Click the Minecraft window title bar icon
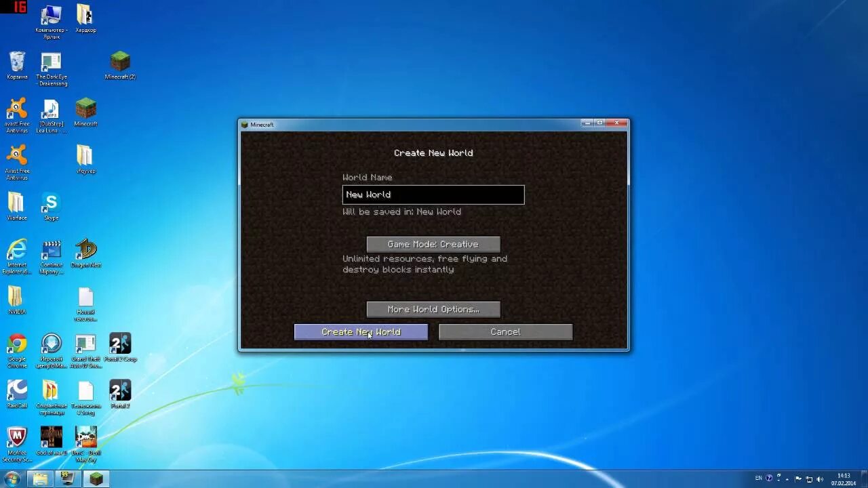The image size is (868, 488). (x=245, y=125)
